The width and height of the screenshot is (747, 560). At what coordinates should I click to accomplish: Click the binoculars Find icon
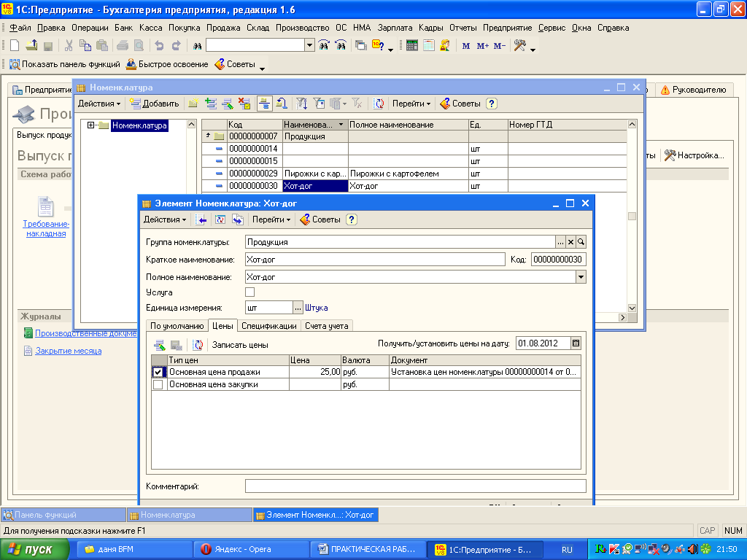click(197, 46)
